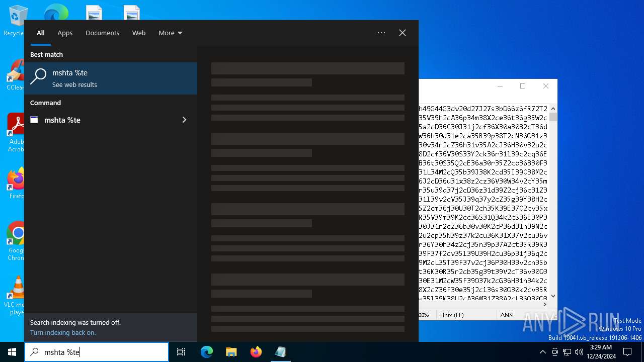Click 'Search indexing was turned off.' message

point(75,322)
